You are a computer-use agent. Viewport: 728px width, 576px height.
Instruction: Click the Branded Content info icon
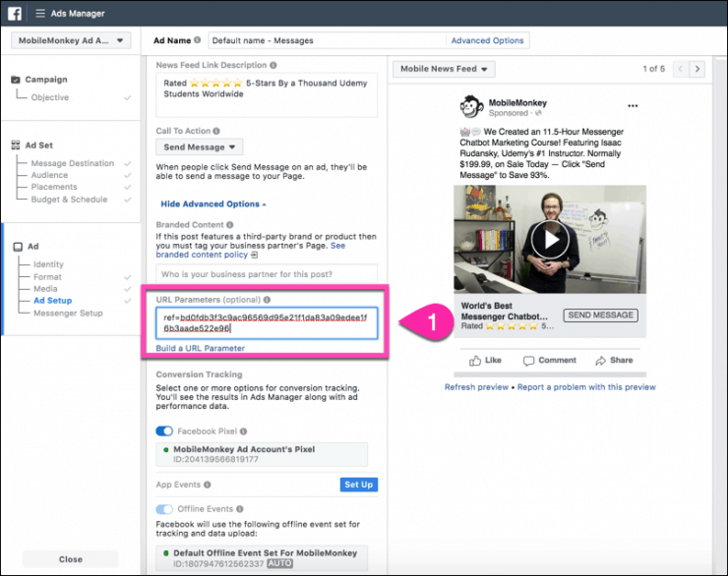[x=230, y=225]
